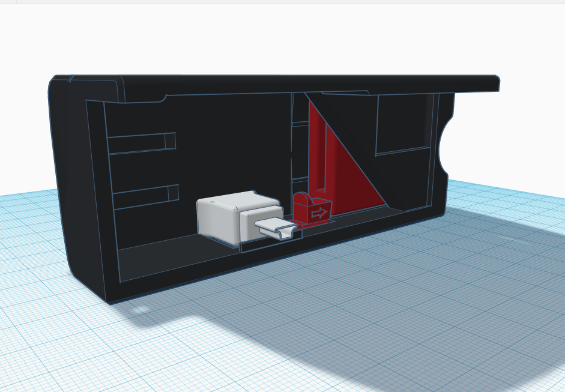Viewport: 565px width, 392px height.
Task: Click the lower rectangular slot on left wall
Action: point(145,197)
